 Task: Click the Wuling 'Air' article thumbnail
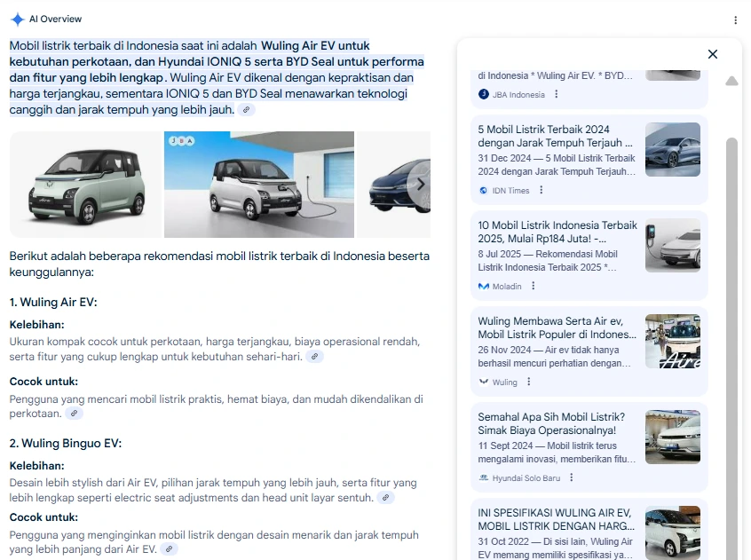coord(673,342)
